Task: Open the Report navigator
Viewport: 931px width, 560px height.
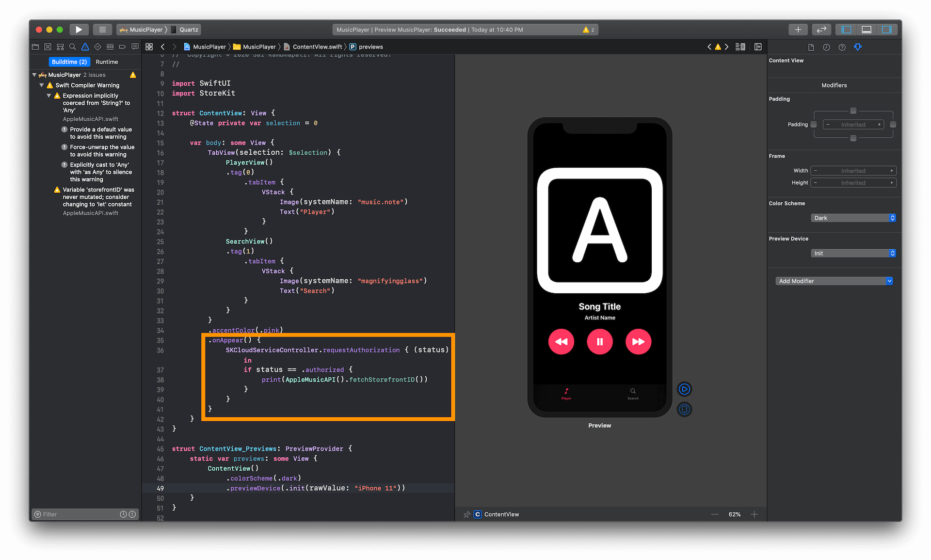Action: 135,47
